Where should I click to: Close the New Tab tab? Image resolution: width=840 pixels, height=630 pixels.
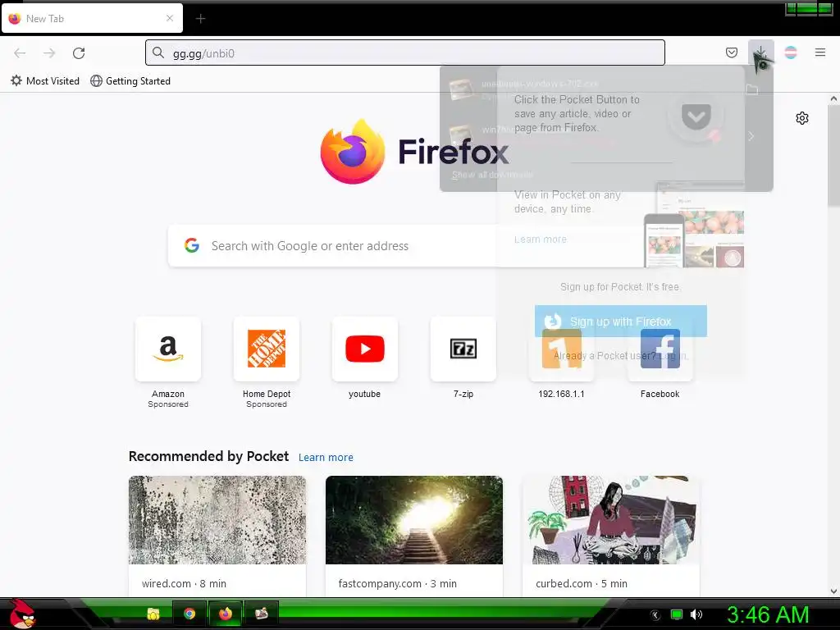tap(170, 18)
